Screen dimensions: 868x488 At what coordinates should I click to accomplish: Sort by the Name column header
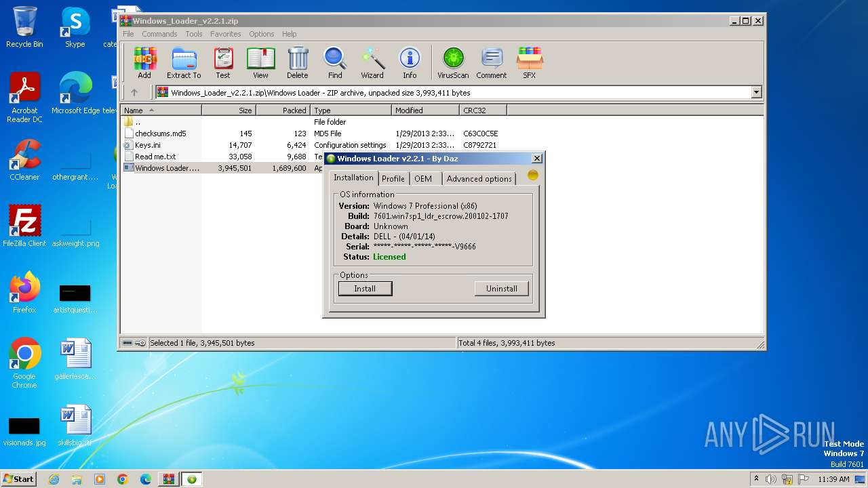point(161,110)
